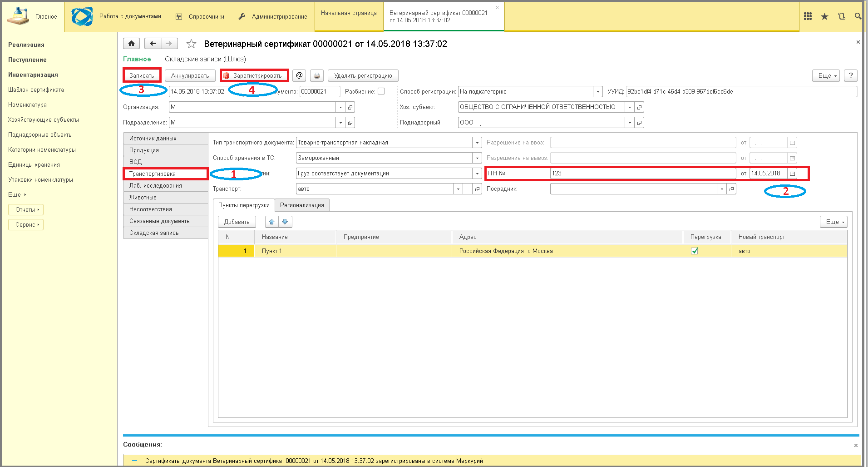Open search magnifier in top bar
This screenshot has width=868, height=467.
pyautogui.click(x=858, y=16)
